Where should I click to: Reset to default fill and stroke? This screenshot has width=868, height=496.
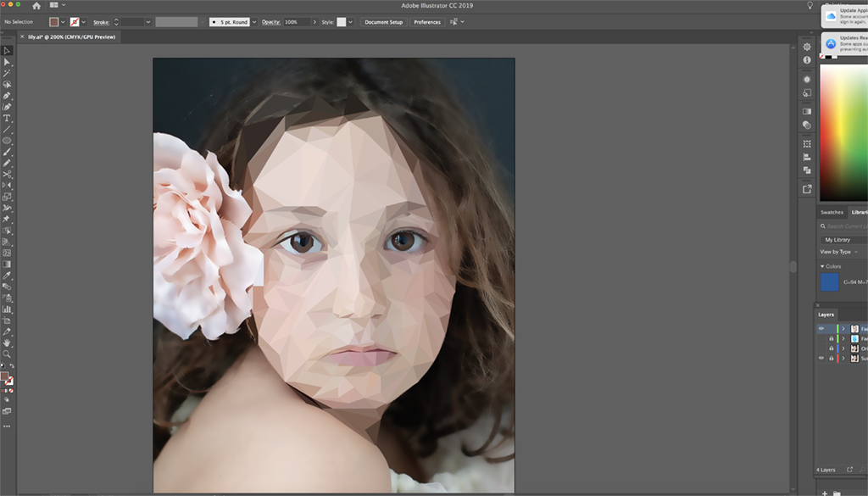point(3,366)
